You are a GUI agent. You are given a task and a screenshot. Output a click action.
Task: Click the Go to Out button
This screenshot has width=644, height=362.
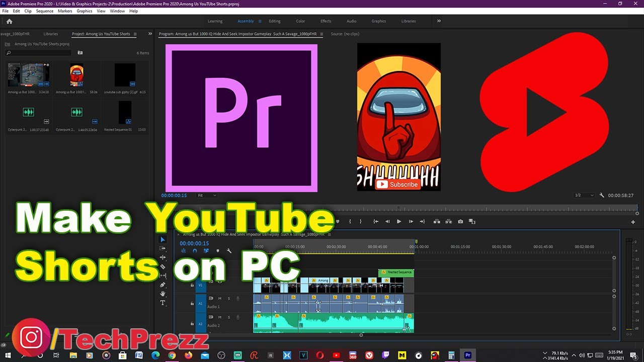422,221
